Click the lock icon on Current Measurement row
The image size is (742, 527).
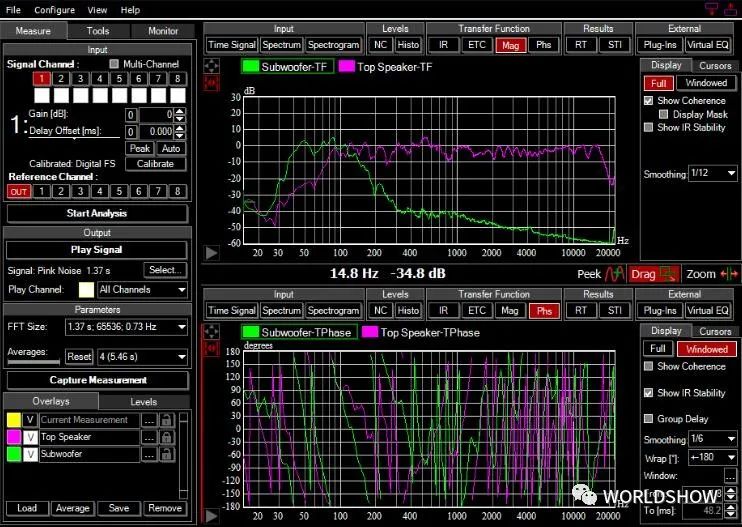pyautogui.click(x=166, y=420)
